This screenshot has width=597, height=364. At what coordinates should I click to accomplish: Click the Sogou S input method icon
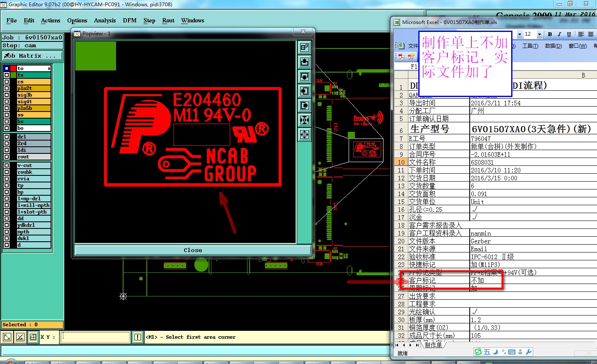click(478, 352)
